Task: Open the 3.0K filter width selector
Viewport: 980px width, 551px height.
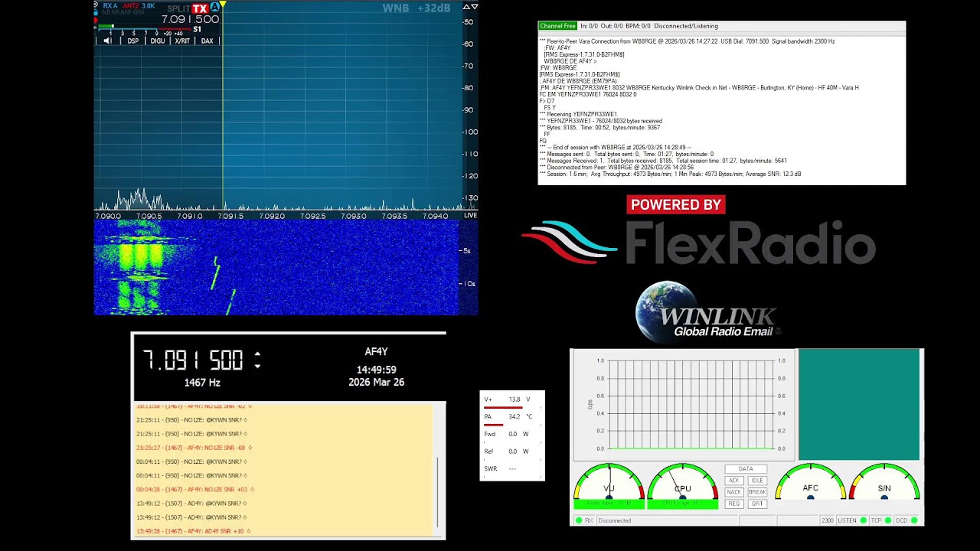Action: tap(148, 6)
